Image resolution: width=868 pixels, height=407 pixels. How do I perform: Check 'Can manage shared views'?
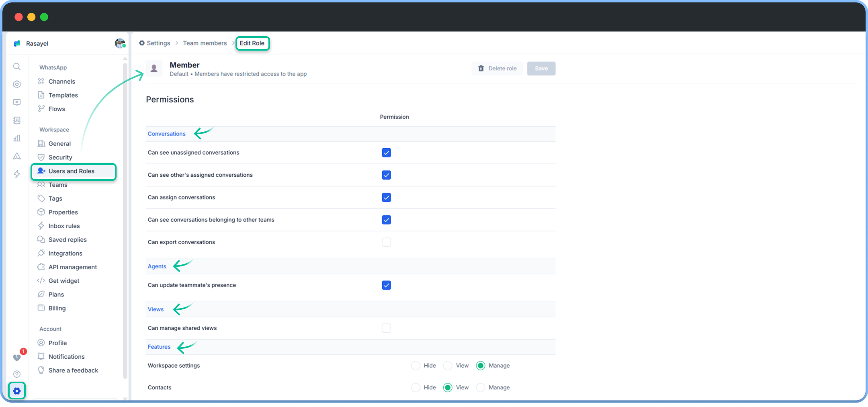pyautogui.click(x=386, y=328)
